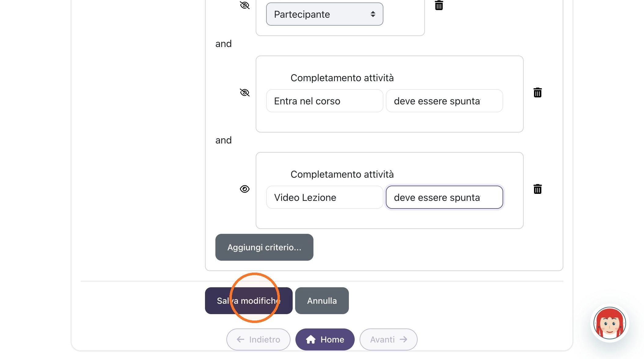Screen dimensions: 644x359
Task: Go forward with the Avanti button
Action: coord(388,339)
